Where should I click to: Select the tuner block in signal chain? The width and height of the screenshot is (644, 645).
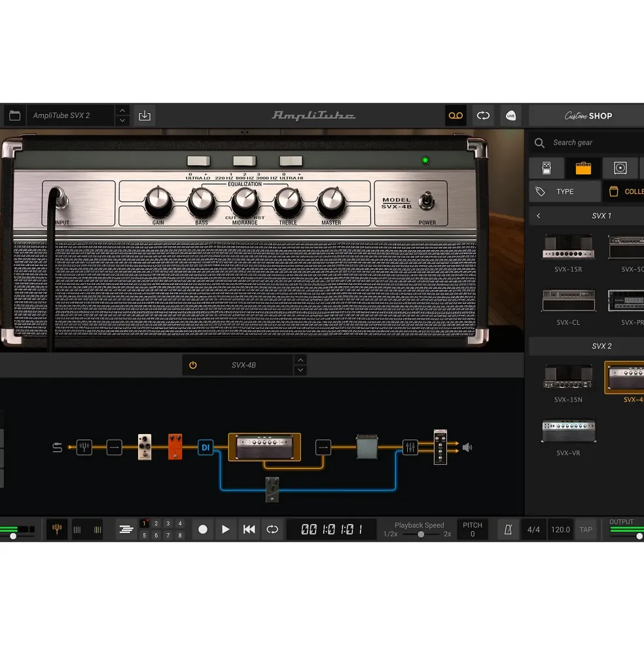point(84,447)
